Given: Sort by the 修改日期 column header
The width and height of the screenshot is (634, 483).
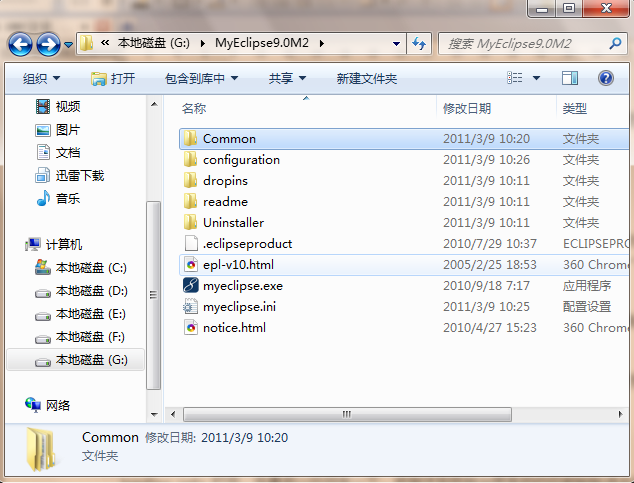Looking at the screenshot, I should point(467,108).
